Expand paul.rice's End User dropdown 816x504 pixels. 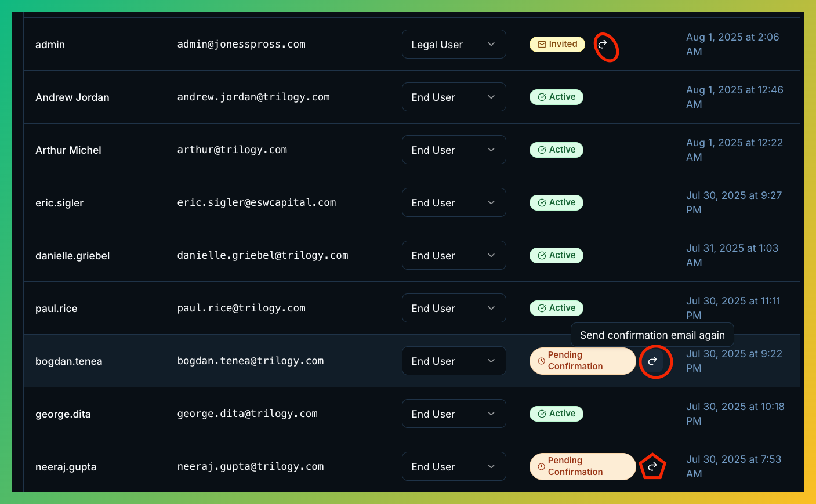pyautogui.click(x=454, y=309)
